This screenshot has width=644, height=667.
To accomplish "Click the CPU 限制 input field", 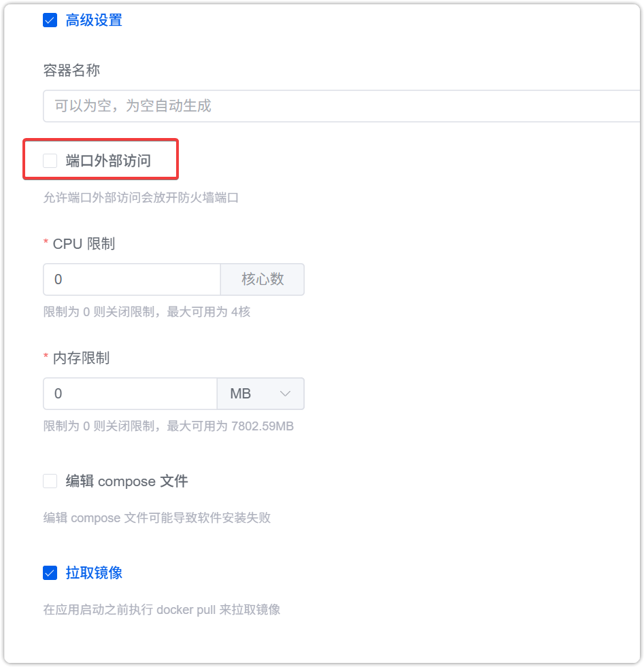I will pyautogui.click(x=131, y=279).
